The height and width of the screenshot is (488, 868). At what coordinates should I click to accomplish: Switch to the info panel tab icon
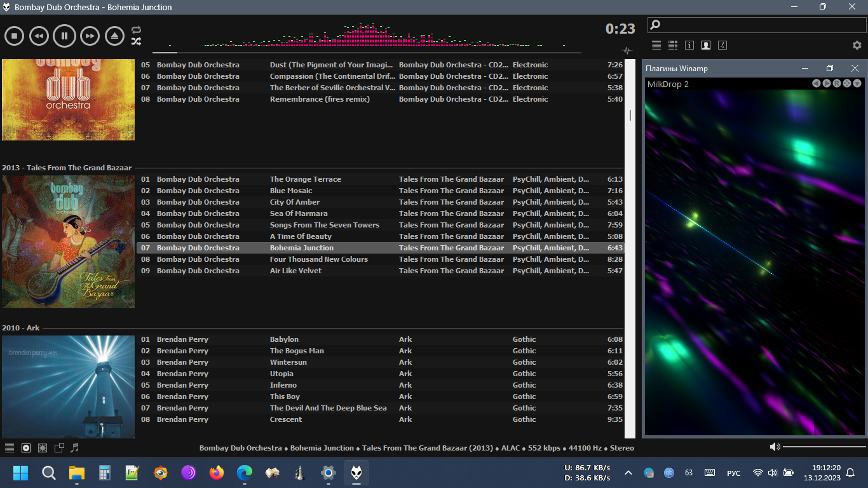689,45
